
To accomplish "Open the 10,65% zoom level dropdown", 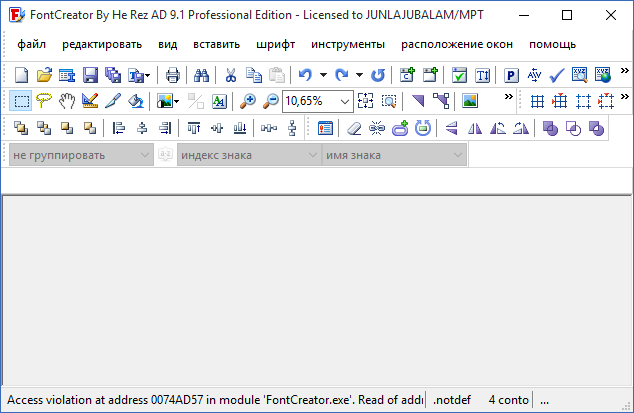I will 344,101.
